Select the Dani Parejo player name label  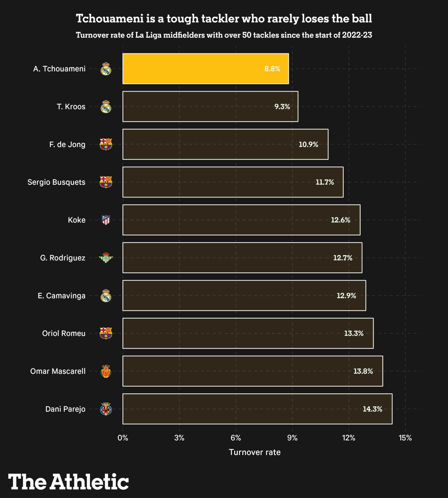tap(65, 409)
